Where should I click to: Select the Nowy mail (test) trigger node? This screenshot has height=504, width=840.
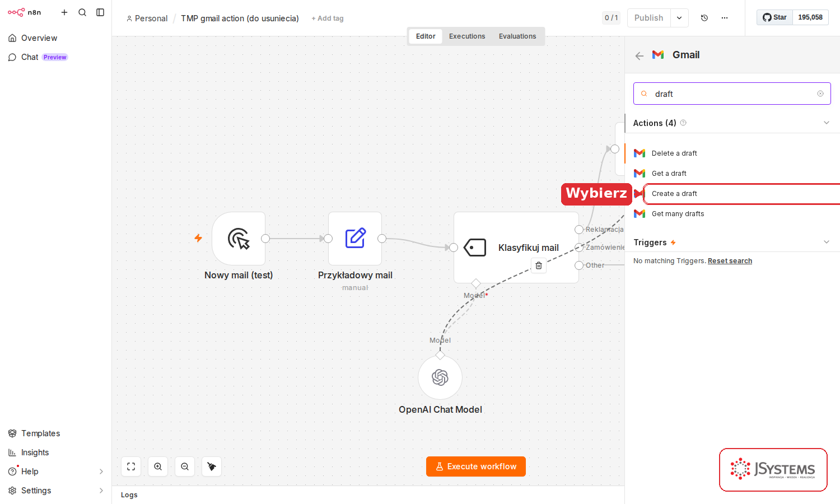click(x=239, y=239)
